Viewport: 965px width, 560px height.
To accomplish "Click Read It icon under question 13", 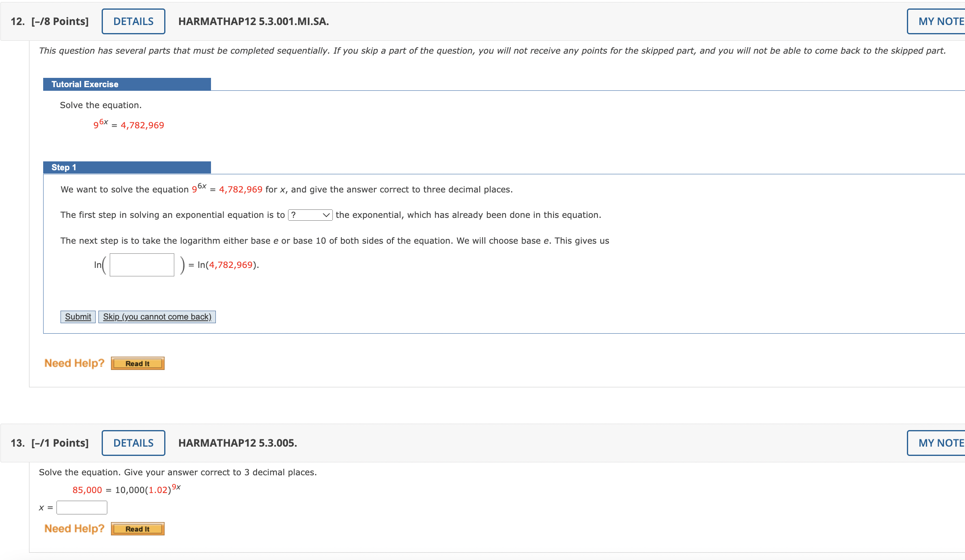I will 138,529.
